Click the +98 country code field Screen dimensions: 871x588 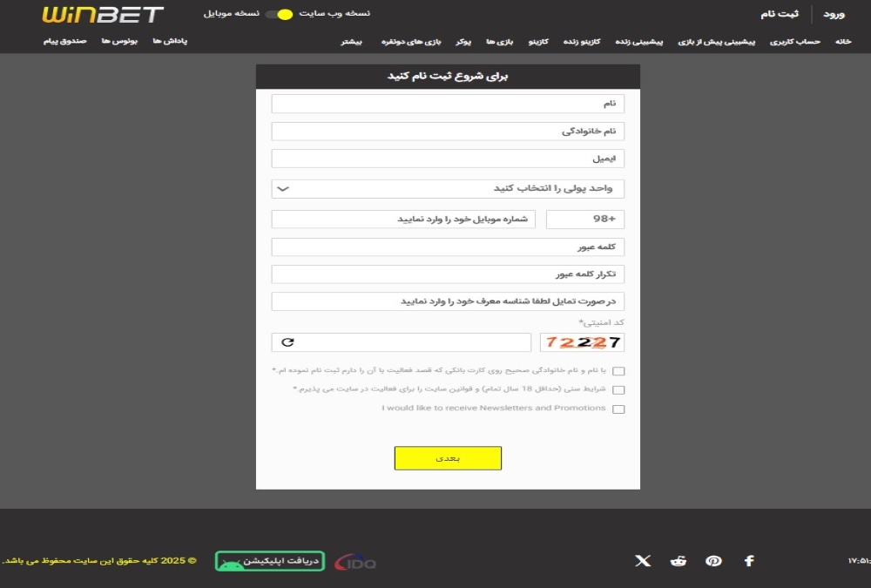pos(585,219)
